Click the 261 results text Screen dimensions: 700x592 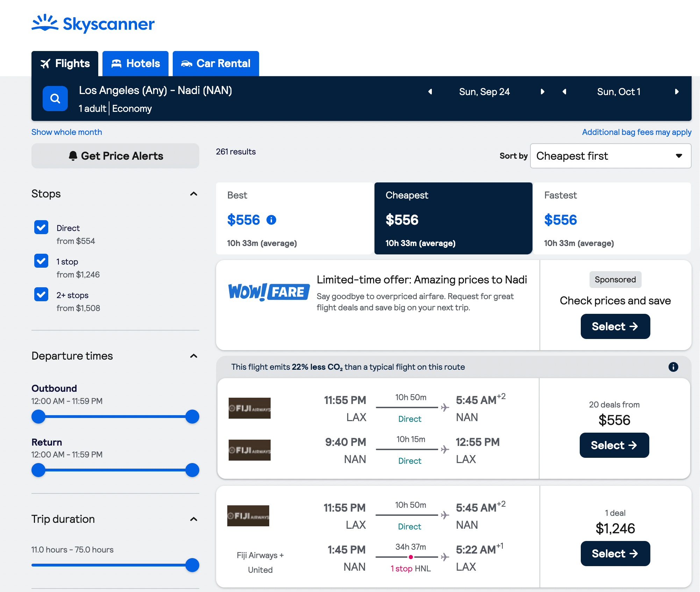point(236,152)
